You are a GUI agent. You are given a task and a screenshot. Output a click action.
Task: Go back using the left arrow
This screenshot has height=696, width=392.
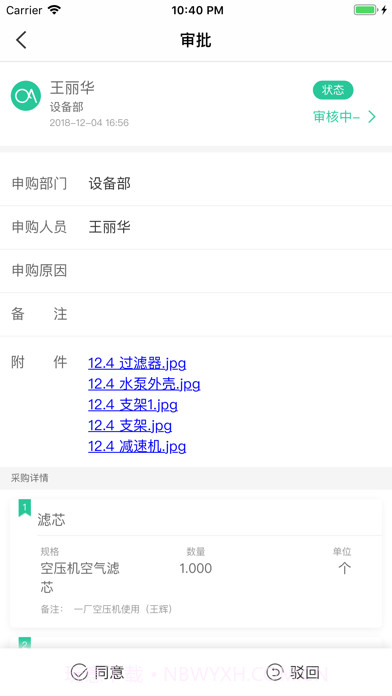(21, 40)
